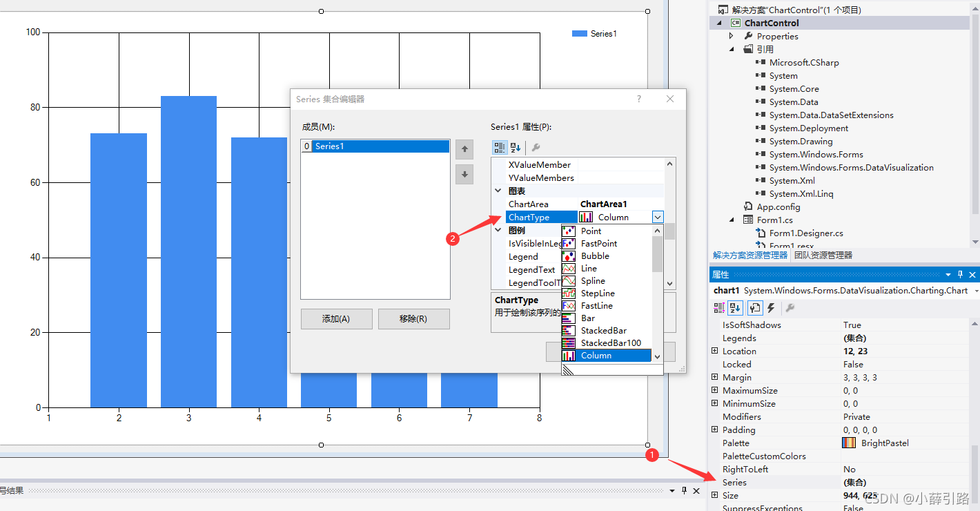
Task: Switch to 团队资源管理器 tab
Action: click(823, 255)
